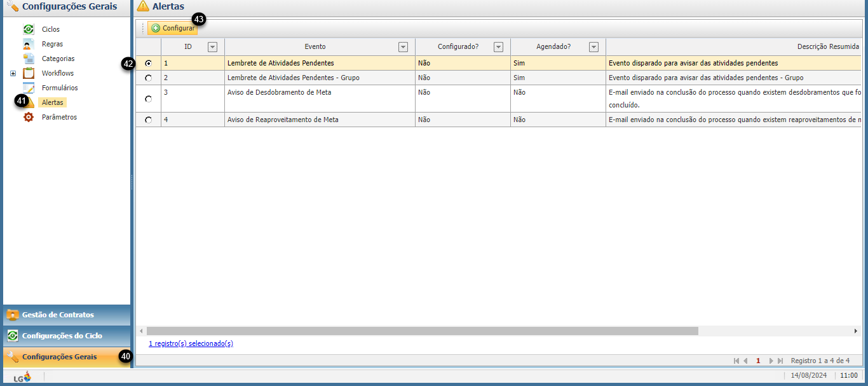This screenshot has height=386, width=868.
Task: Select the radio button for row 1
Action: [149, 64]
